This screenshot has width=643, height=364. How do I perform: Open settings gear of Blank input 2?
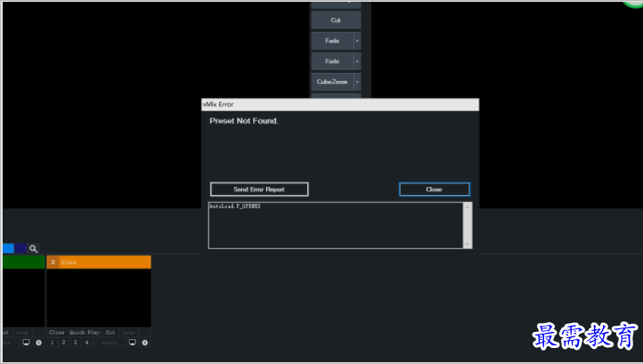tap(145, 343)
